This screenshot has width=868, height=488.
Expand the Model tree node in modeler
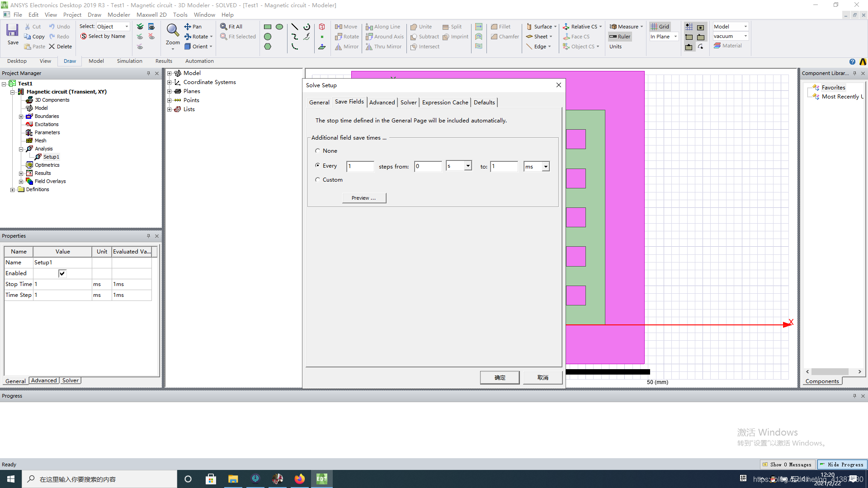pos(170,73)
